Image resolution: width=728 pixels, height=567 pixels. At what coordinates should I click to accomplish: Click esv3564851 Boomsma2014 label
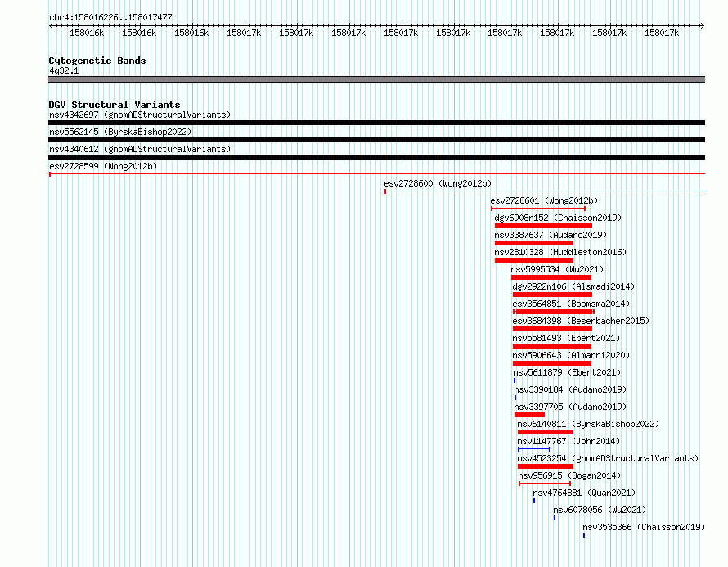(571, 304)
